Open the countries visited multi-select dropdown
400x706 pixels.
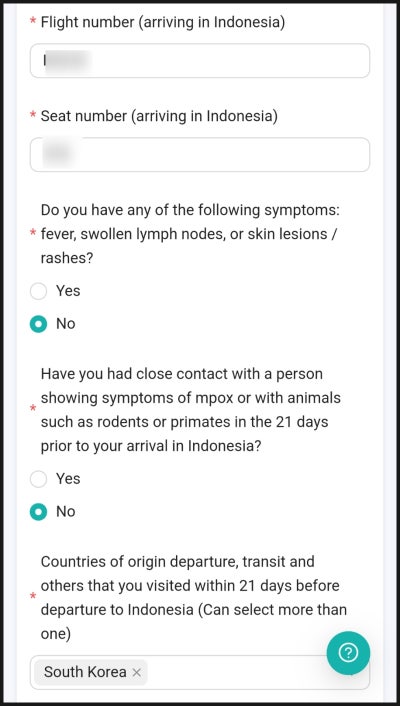coord(200,672)
